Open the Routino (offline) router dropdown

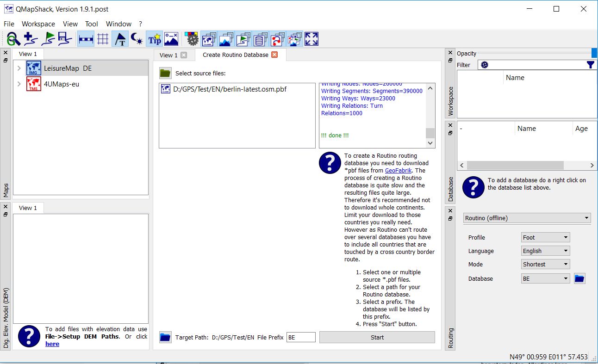(527, 218)
